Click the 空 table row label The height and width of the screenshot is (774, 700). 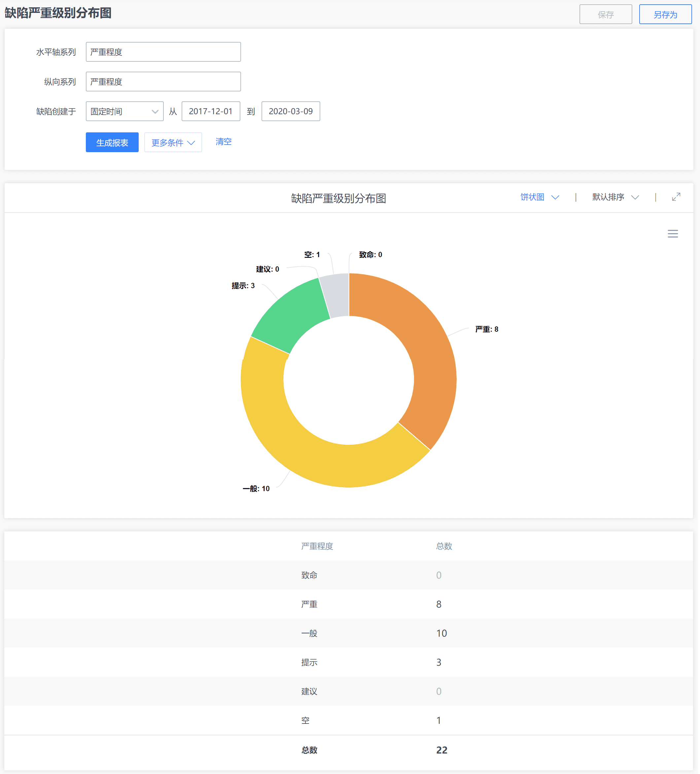click(305, 720)
